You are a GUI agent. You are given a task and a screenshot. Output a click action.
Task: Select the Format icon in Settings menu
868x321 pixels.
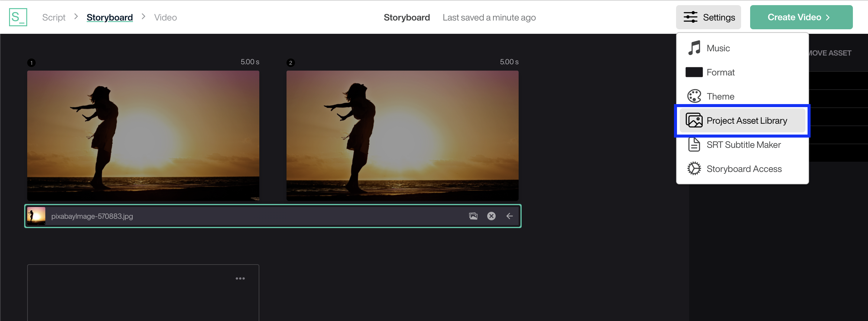(693, 72)
